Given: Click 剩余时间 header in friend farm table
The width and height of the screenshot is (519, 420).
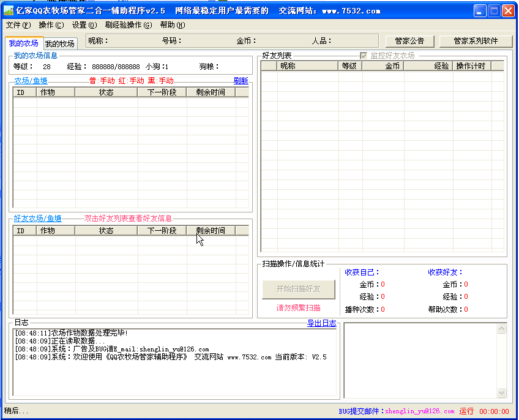Looking at the screenshot, I should pyautogui.click(x=211, y=231).
